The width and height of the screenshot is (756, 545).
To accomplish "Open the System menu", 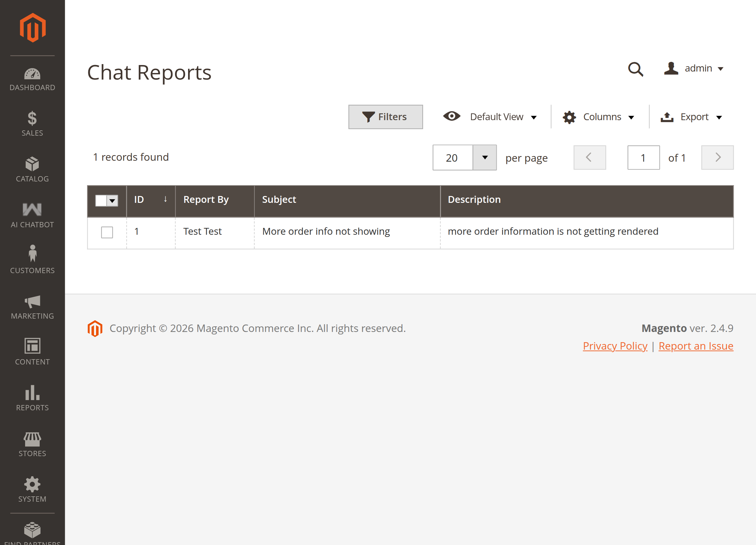I will [x=32, y=489].
